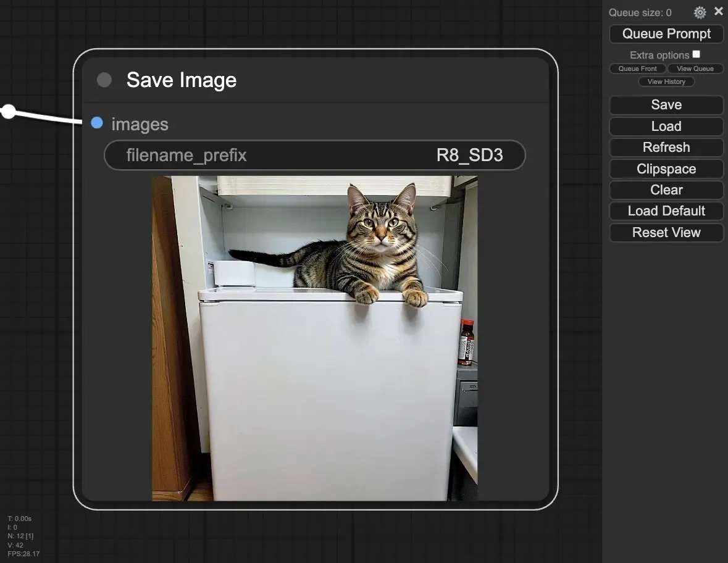Open Clipspace
The width and height of the screenshot is (728, 563).
(x=666, y=169)
